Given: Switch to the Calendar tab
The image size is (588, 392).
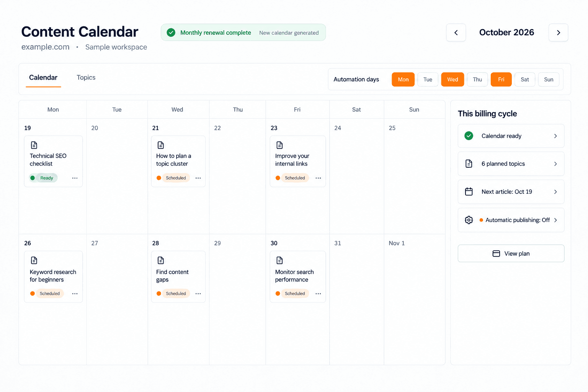Looking at the screenshot, I should pos(43,78).
